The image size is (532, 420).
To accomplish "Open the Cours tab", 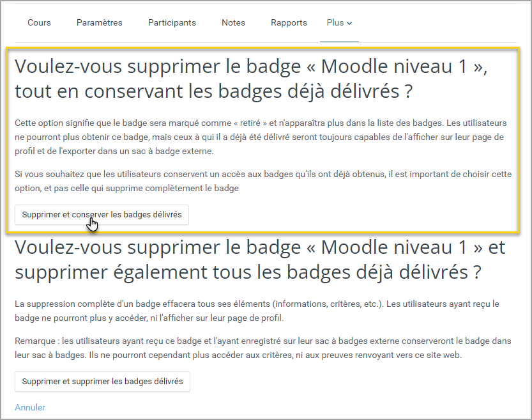I will tap(39, 23).
